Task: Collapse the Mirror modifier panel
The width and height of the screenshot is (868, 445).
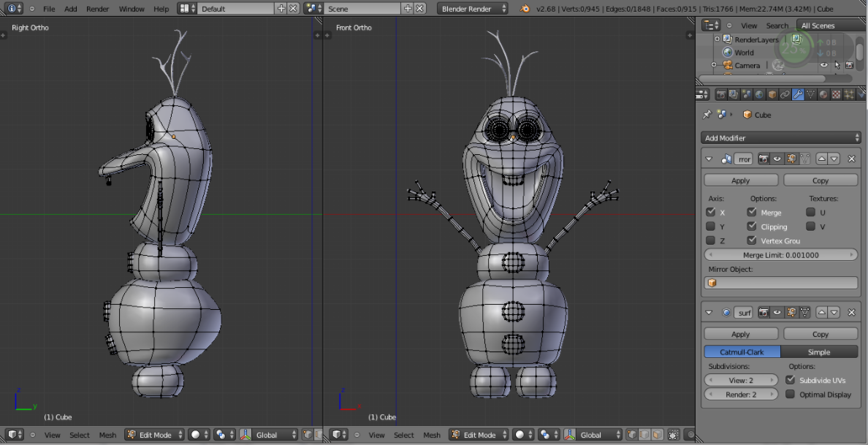Action: point(709,159)
